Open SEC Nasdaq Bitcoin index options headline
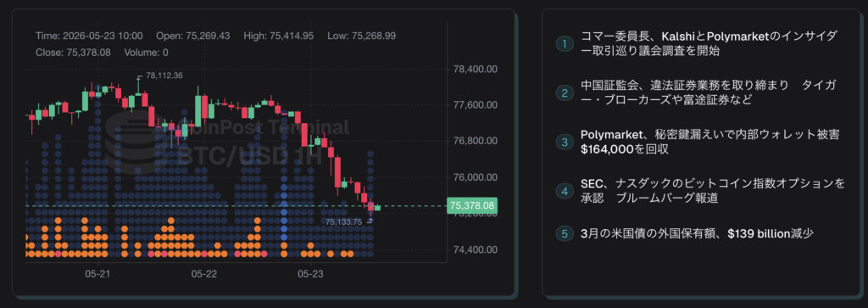 click(x=713, y=192)
